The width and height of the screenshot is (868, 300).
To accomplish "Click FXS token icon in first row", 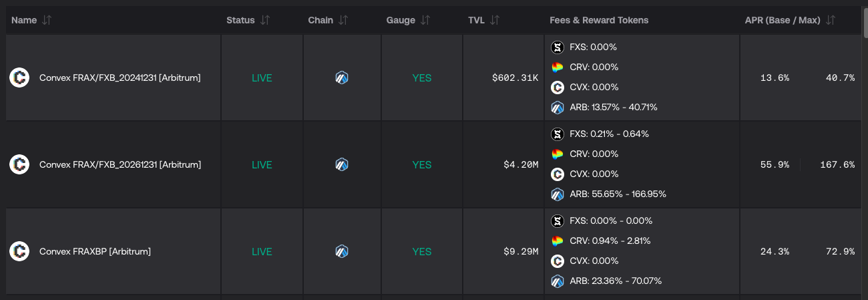I will (x=558, y=47).
